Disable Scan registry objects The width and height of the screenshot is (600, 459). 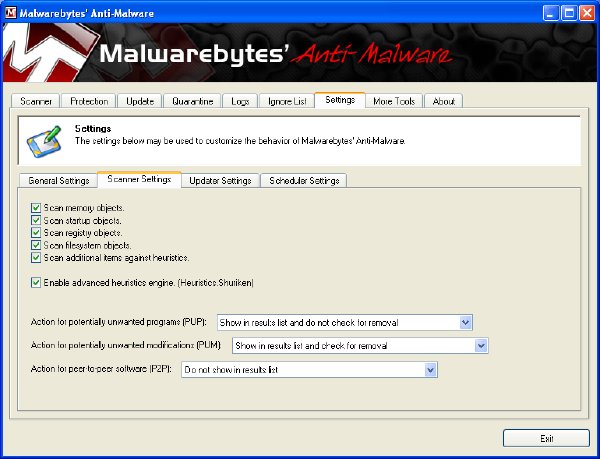point(36,233)
